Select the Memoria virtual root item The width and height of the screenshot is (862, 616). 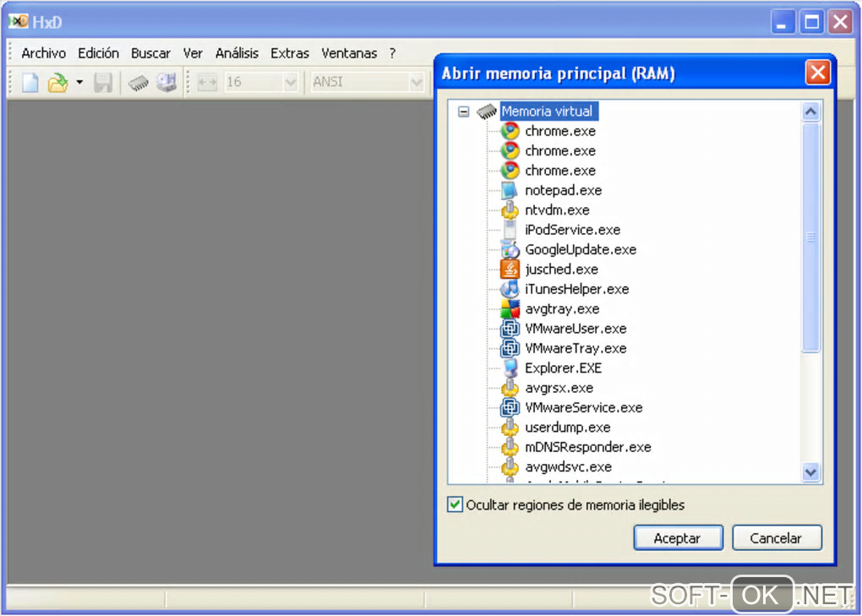point(548,111)
